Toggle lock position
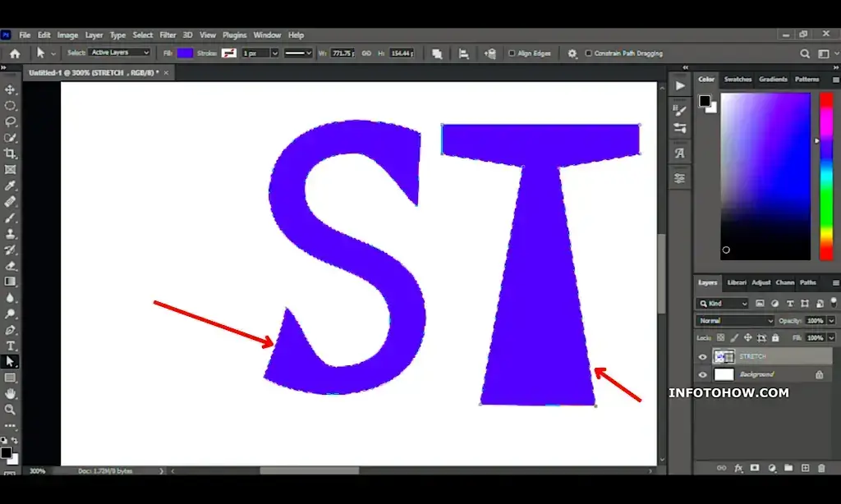Screen dimensions: 841x504 (747, 338)
